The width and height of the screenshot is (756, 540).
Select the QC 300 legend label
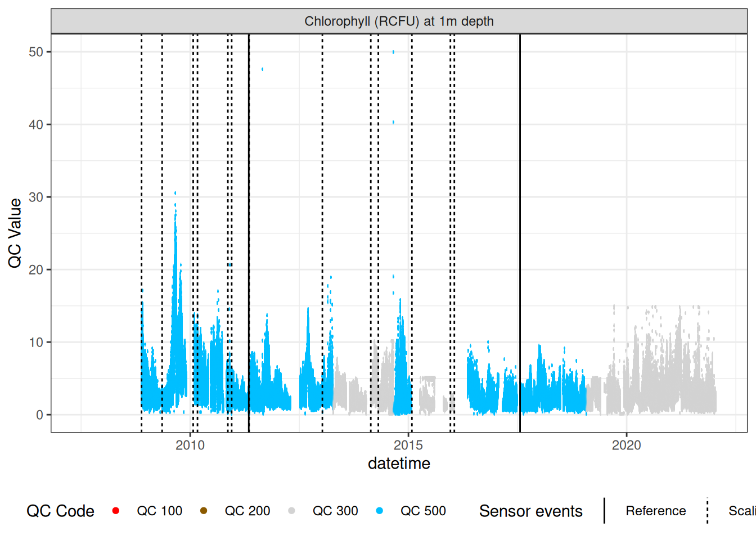(x=335, y=511)
